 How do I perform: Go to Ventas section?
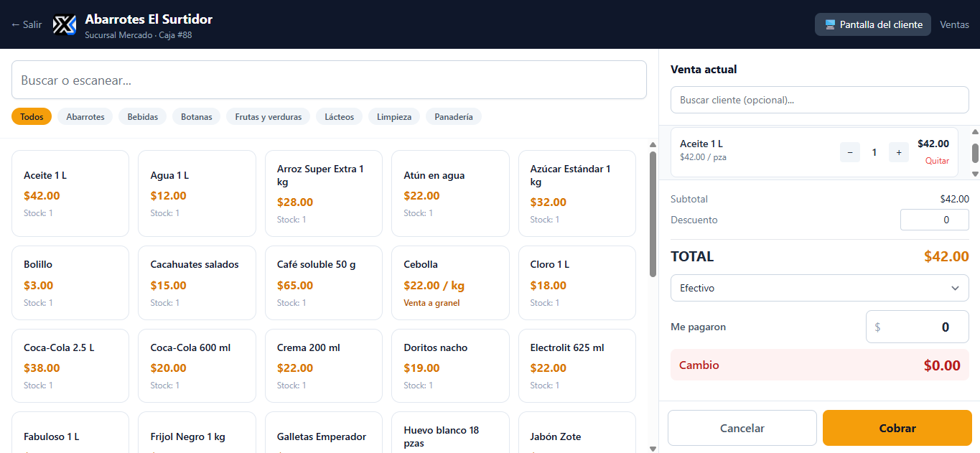coord(955,24)
